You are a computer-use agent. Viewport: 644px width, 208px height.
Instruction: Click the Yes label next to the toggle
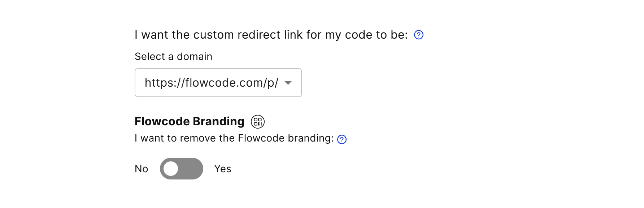tap(222, 169)
